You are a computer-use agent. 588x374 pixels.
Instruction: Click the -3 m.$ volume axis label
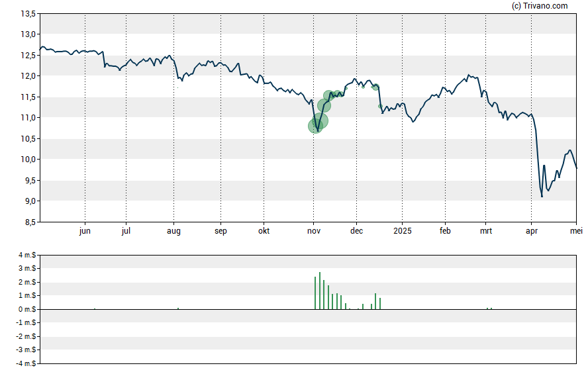click(26, 350)
